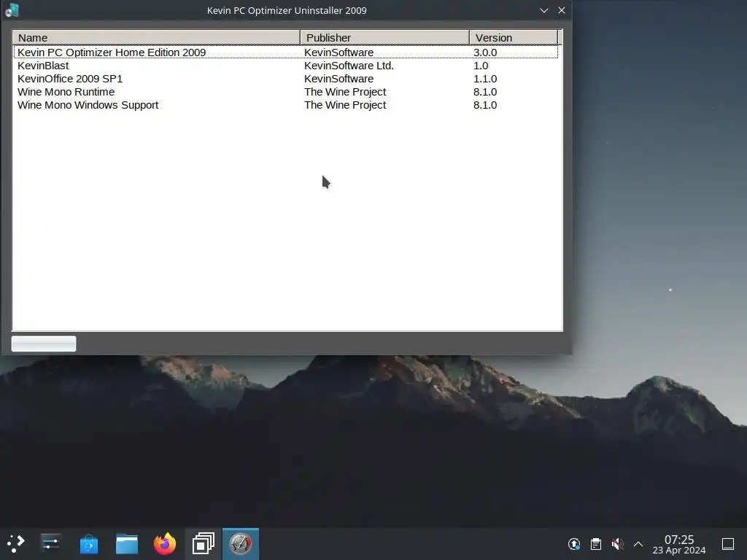Select KevinOffice 2009 SP1 row
This screenshot has width=747, height=560.
pyautogui.click(x=285, y=79)
